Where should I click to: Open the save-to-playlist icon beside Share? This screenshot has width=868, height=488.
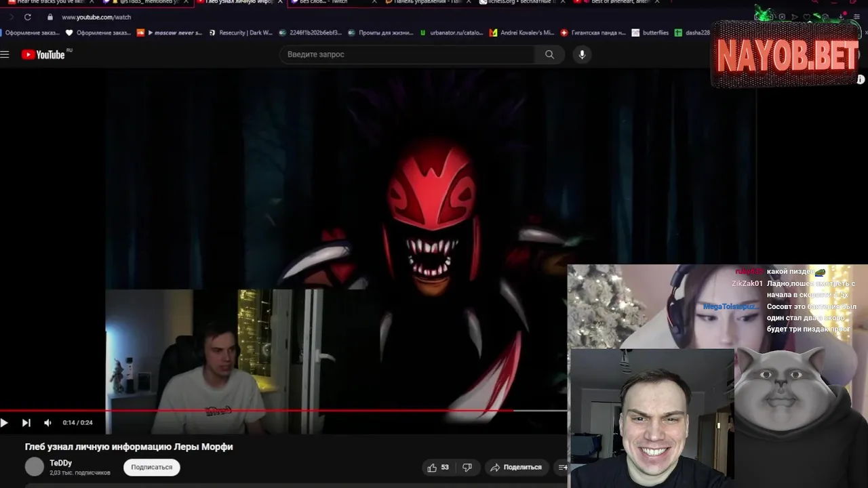pyautogui.click(x=562, y=467)
